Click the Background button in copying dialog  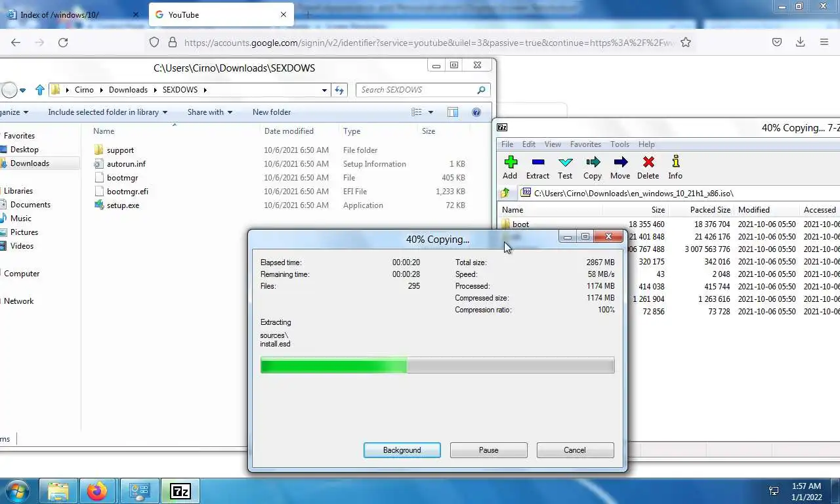[x=402, y=450]
